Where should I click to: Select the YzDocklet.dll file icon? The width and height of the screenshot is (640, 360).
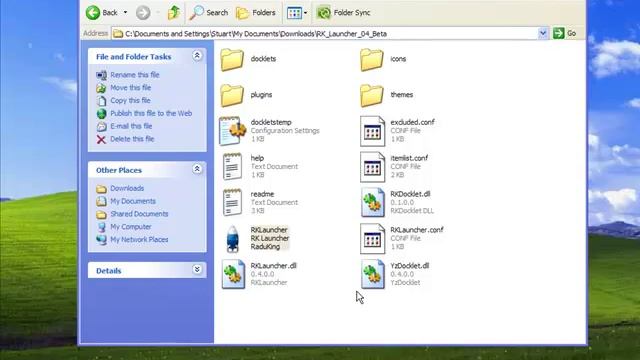(x=373, y=274)
